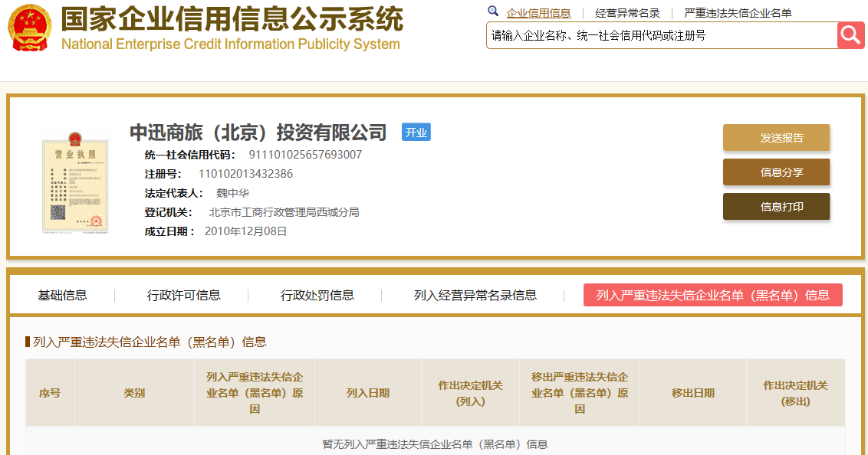
Task: Click company name 中迅商旅（北京）投资有限公司
Action: click(x=258, y=133)
